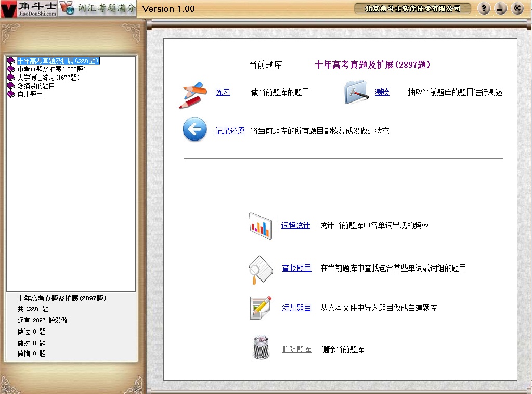The image size is (532, 394).
Task: Click the notepad-and-pencil add questions icon
Action: pos(261,308)
